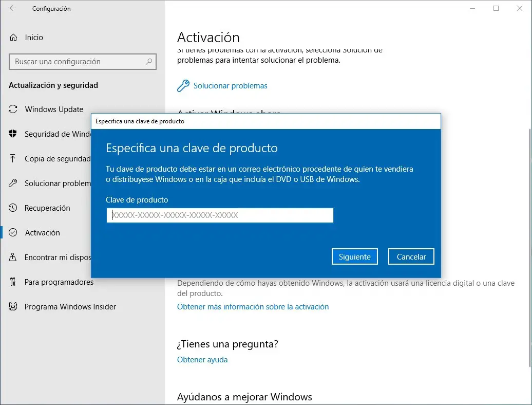Click the Siguiente button in dialog

tap(354, 256)
